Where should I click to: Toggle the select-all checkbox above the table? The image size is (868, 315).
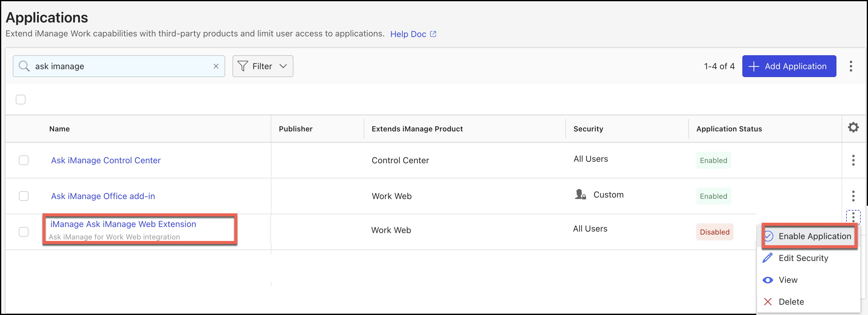[x=21, y=99]
